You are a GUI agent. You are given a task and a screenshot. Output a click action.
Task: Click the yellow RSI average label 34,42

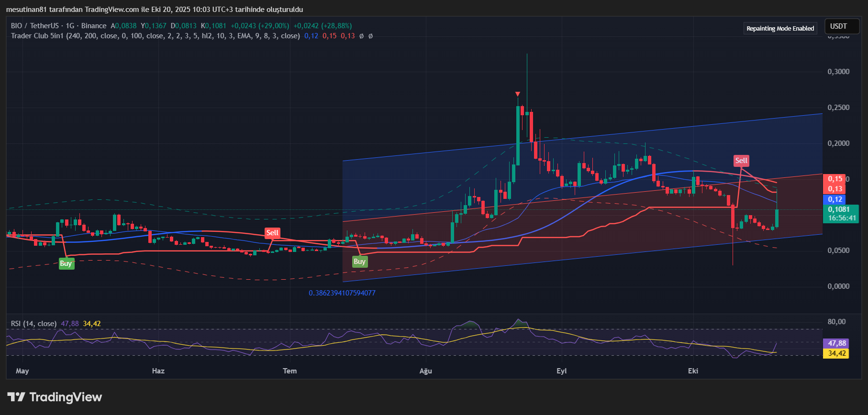(x=836, y=353)
